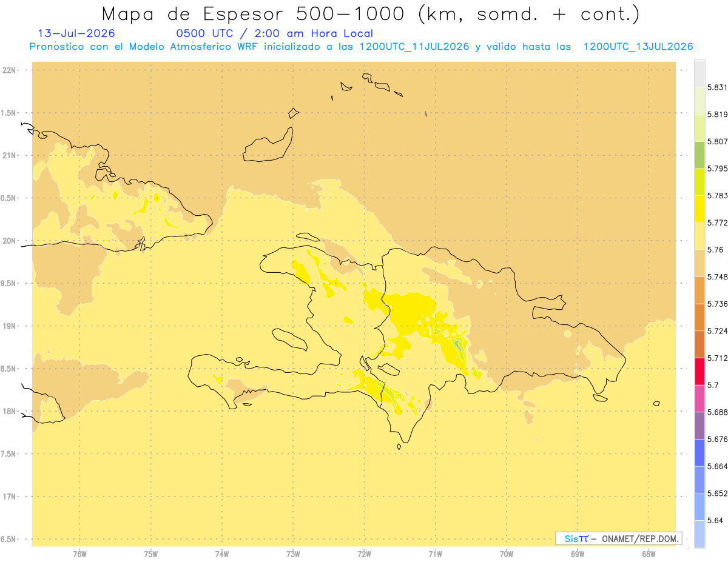The image size is (728, 562).
Task: Click the longitude label '72W'
Action: (365, 554)
